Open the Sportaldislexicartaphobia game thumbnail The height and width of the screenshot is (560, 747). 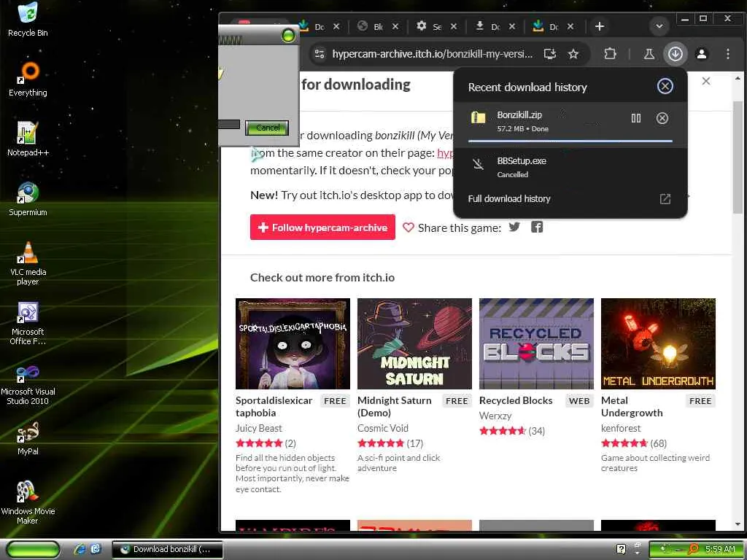[x=293, y=343]
